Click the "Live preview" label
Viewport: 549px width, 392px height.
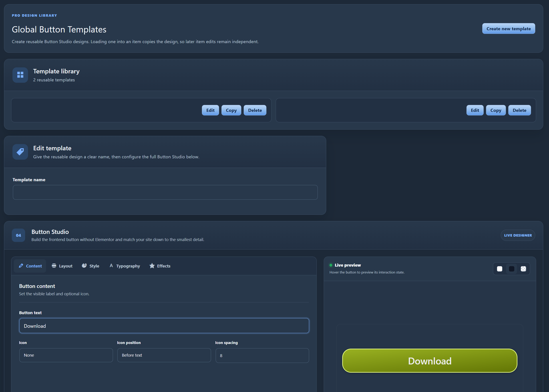click(x=348, y=265)
